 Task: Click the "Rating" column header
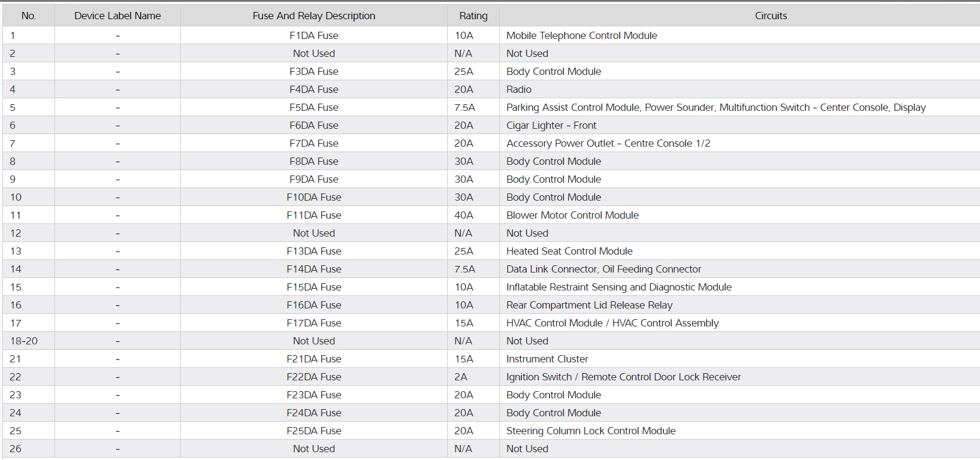(x=473, y=16)
